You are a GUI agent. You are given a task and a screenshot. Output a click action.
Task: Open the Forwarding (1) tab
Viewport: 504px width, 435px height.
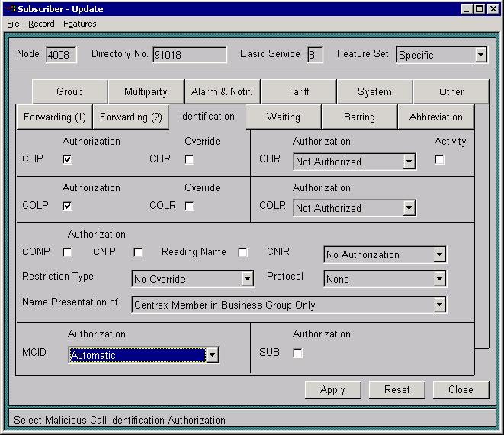[54, 117]
